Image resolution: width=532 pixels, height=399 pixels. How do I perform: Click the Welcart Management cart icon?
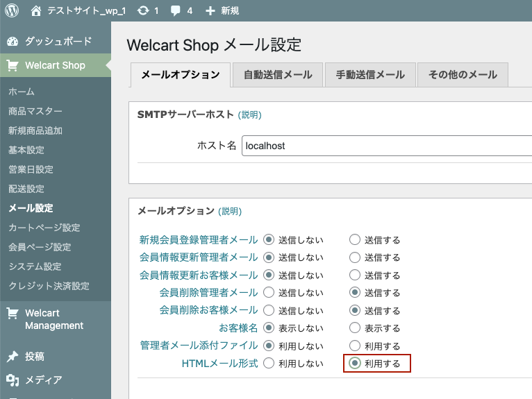(13, 313)
